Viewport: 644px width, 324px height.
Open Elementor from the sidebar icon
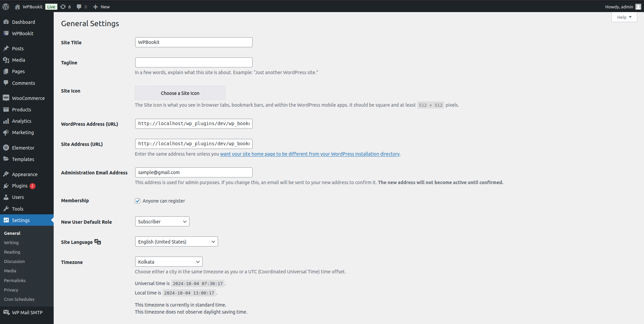tap(6, 148)
